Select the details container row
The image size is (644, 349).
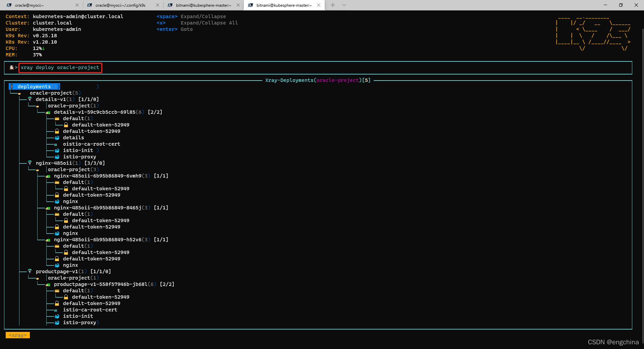coord(73,138)
